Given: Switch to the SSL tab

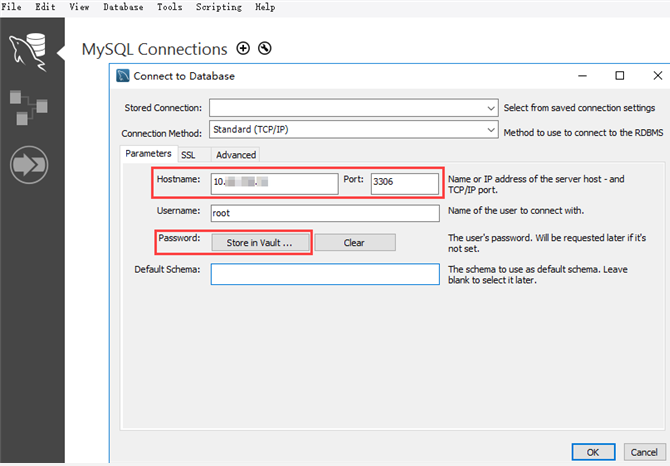Looking at the screenshot, I should [188, 155].
